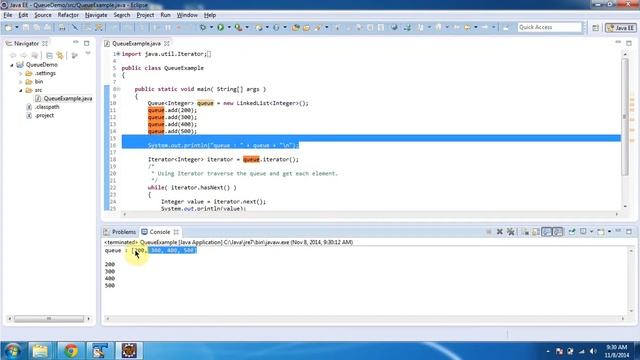Open the Debug button dropdown arrow
Viewport: 640px width, 360px height.
(x=211, y=27)
